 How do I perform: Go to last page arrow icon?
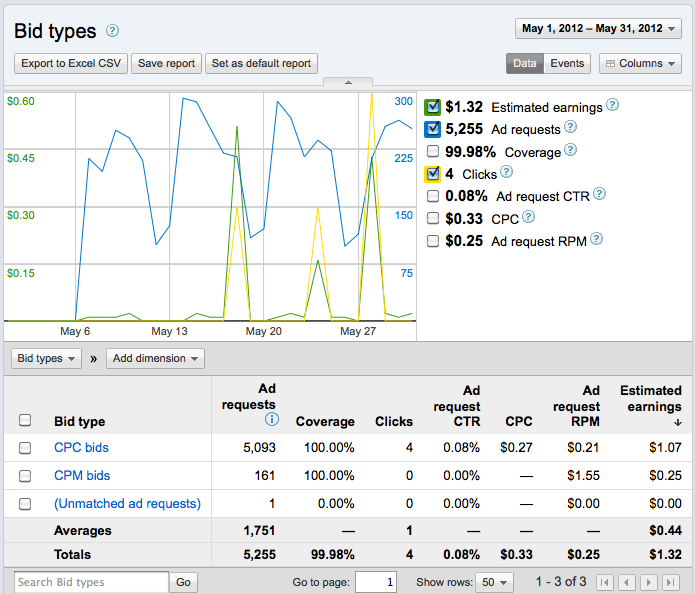point(671,582)
